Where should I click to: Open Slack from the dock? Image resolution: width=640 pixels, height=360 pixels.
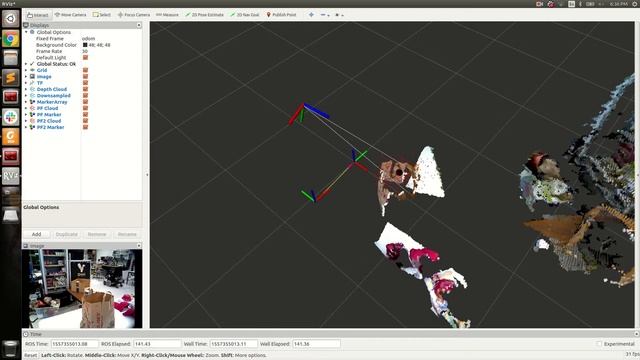[x=11, y=117]
